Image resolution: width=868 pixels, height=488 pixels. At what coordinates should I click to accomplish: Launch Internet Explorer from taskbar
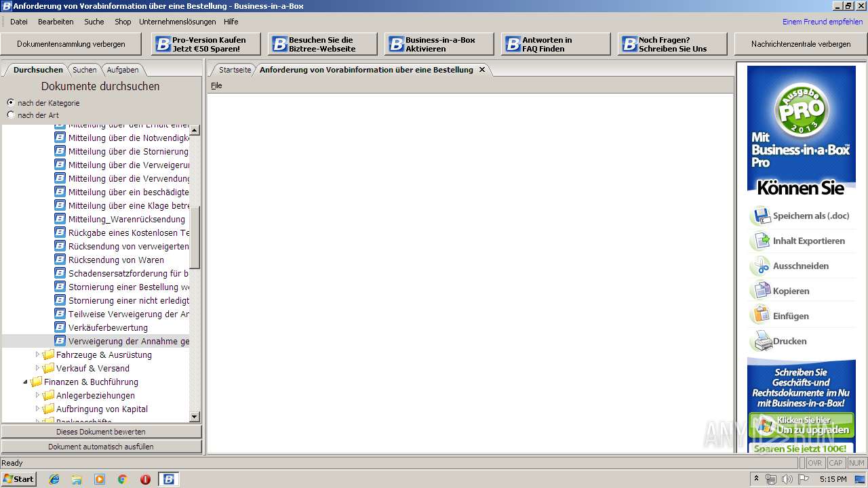click(x=54, y=479)
